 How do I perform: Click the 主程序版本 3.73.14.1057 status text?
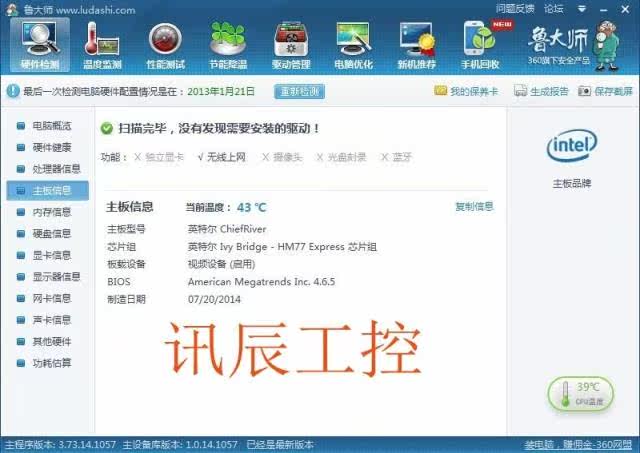[60, 445]
